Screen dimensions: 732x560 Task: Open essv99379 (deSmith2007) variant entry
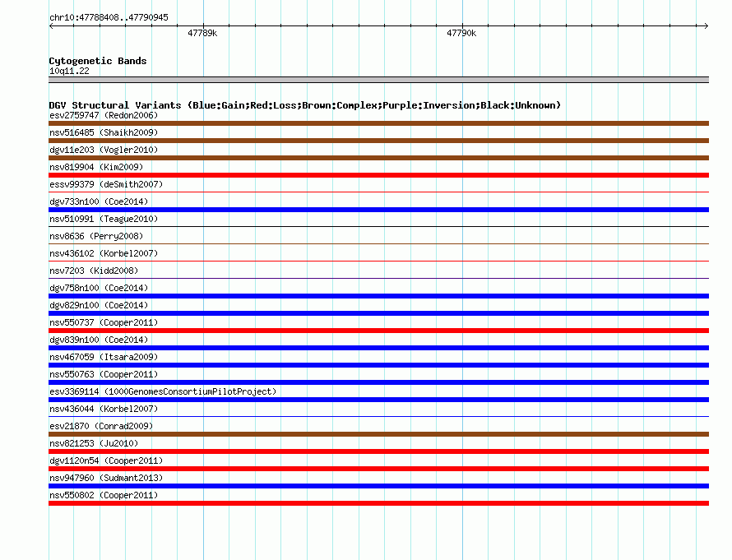[x=106, y=184]
